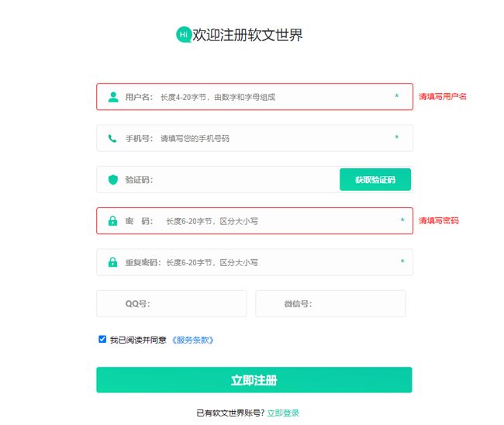Focus the 用户名 input field
504x425 pixels.
point(271,97)
